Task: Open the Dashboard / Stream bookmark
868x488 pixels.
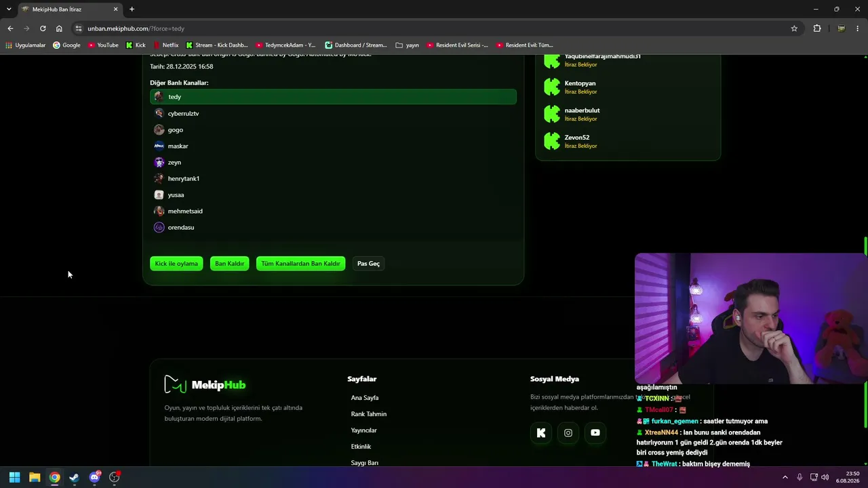Action: [x=355, y=45]
